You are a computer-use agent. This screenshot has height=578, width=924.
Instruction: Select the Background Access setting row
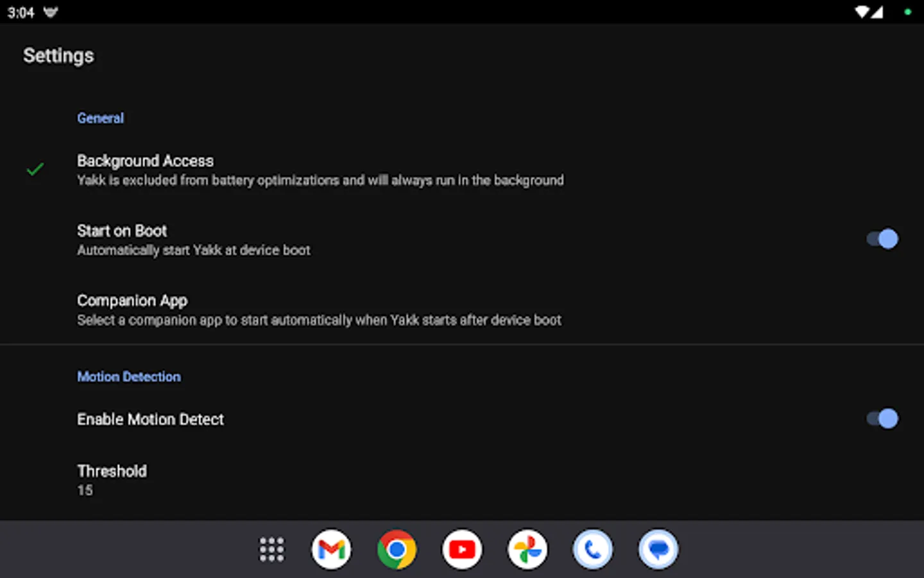pyautogui.click(x=320, y=170)
